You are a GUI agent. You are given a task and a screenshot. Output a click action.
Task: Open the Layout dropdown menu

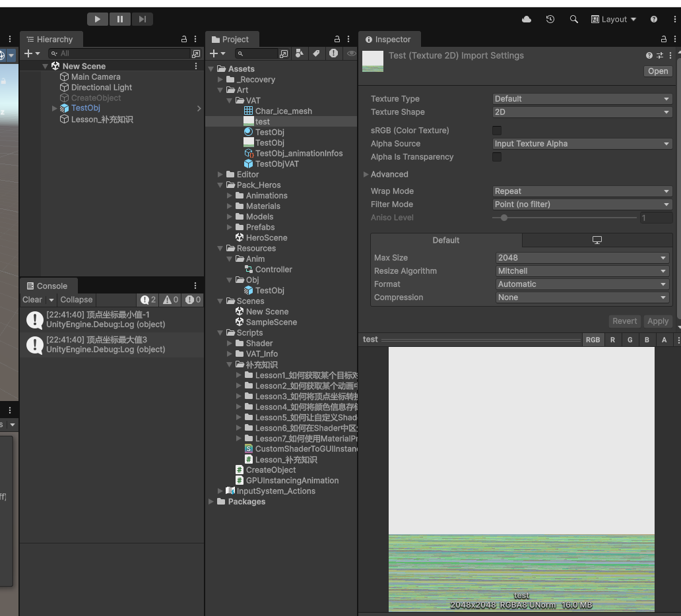(x=614, y=19)
